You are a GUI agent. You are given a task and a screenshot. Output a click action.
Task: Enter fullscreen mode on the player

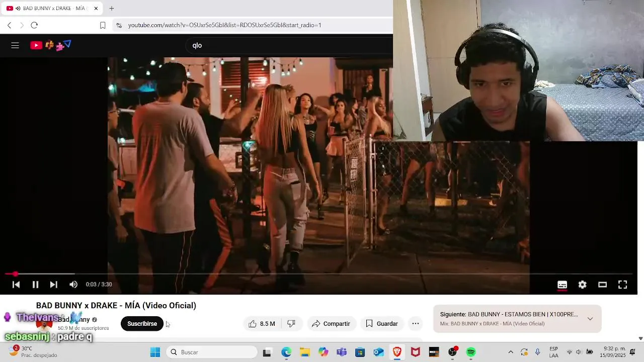(622, 285)
